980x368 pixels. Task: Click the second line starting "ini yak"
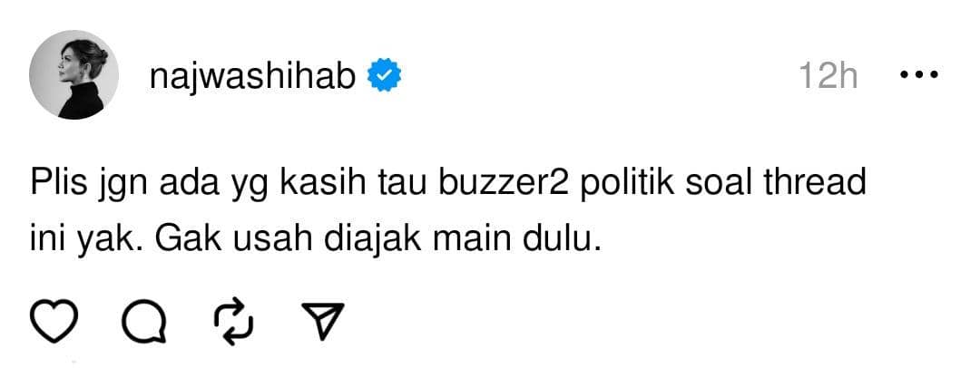point(316,240)
